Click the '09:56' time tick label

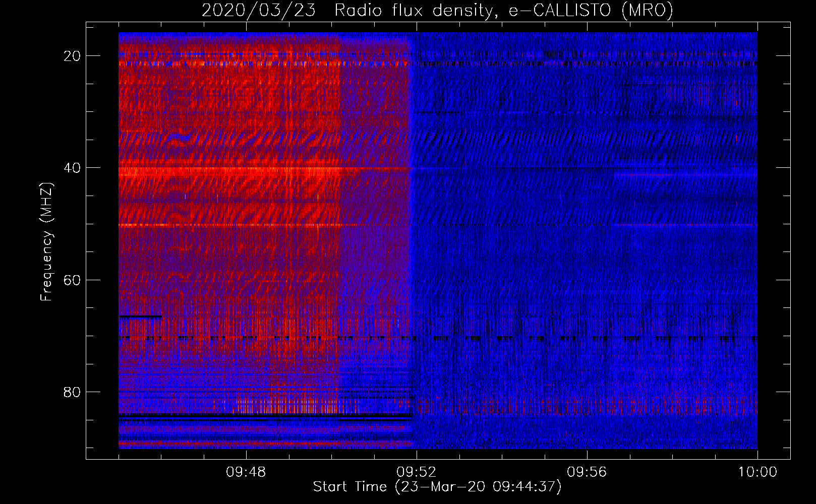pyautogui.click(x=587, y=472)
